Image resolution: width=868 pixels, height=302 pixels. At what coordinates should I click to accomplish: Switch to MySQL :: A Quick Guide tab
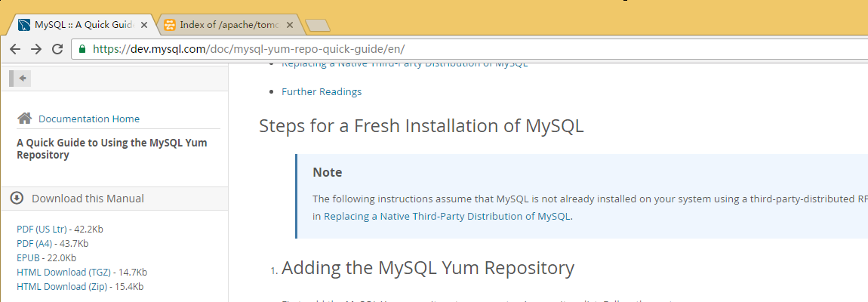82,25
